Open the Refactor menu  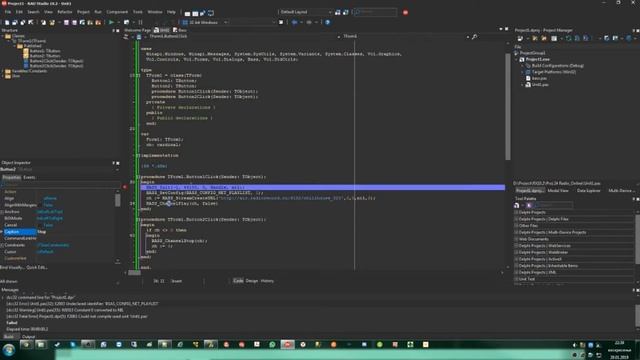[x=64, y=12]
